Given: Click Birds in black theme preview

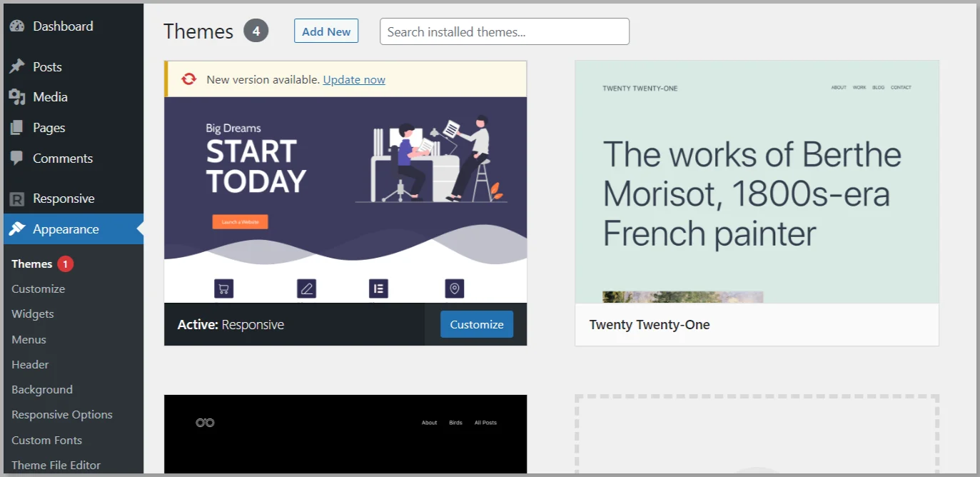Looking at the screenshot, I should tap(455, 423).
